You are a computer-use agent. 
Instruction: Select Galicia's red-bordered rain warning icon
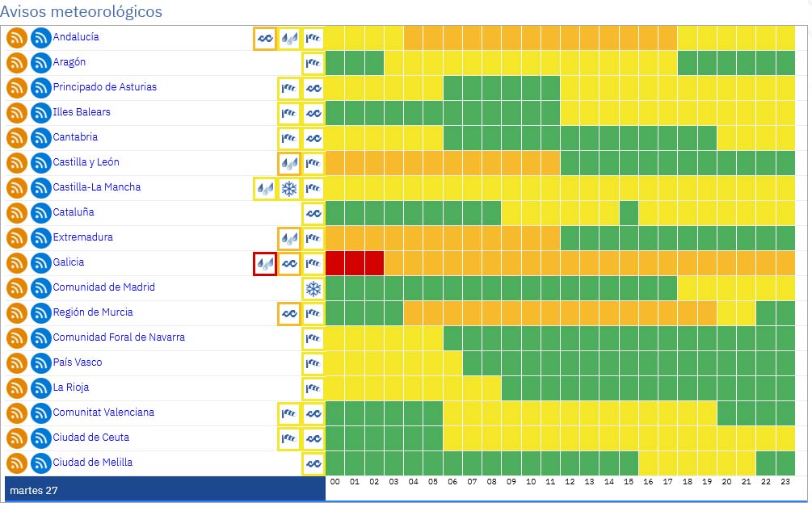point(264,263)
